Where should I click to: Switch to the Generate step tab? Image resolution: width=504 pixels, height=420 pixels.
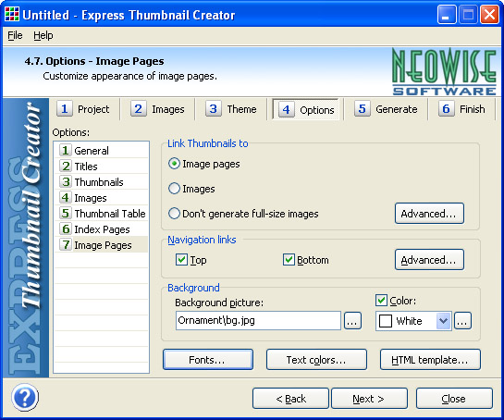(386, 109)
